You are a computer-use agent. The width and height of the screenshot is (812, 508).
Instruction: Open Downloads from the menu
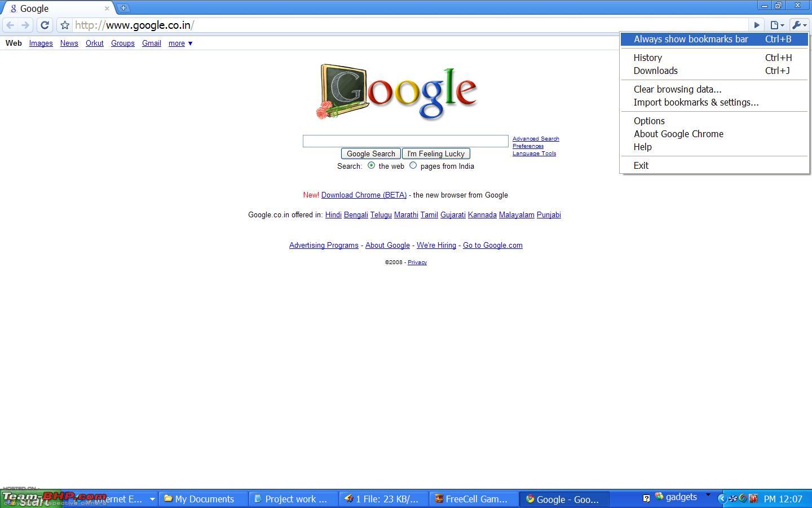[714, 71]
